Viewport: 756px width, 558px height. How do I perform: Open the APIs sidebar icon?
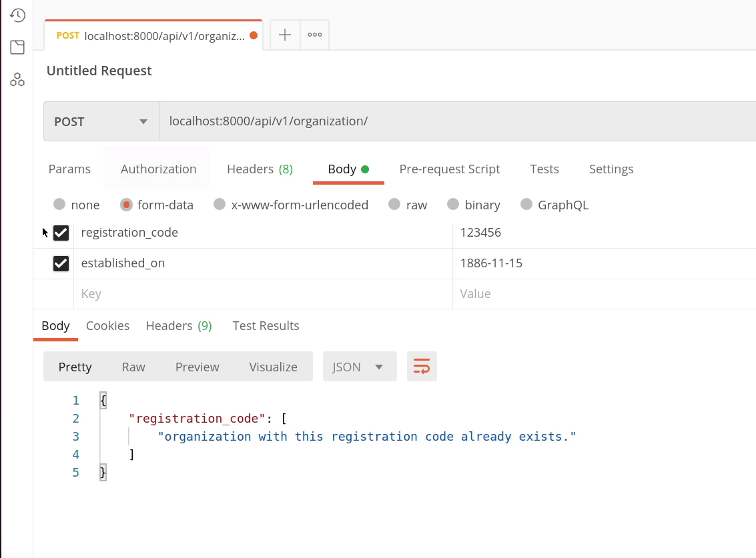(17, 80)
